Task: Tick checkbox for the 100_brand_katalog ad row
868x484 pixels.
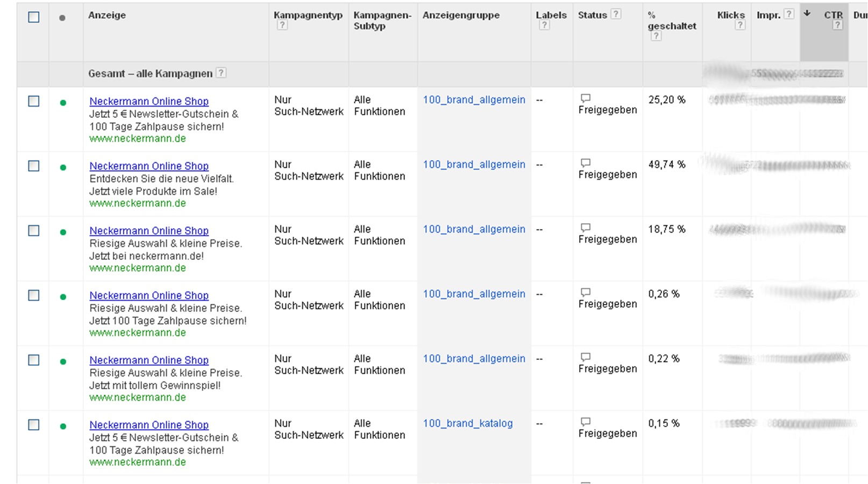Action: tap(34, 425)
